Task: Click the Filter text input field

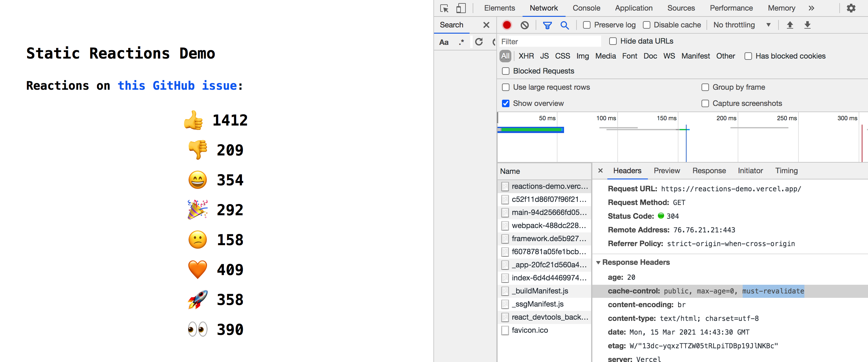Action: click(549, 41)
